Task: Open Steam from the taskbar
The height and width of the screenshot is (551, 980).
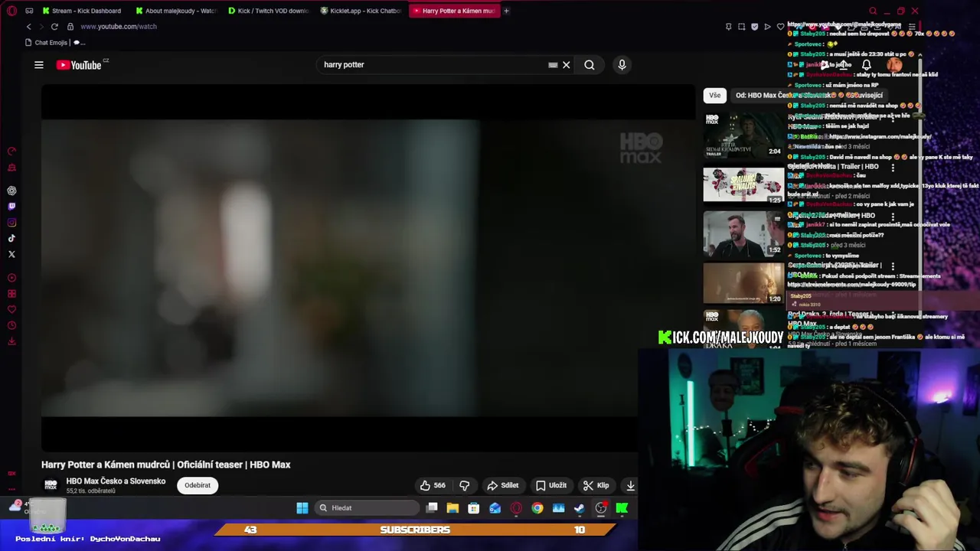Action: 580,508
